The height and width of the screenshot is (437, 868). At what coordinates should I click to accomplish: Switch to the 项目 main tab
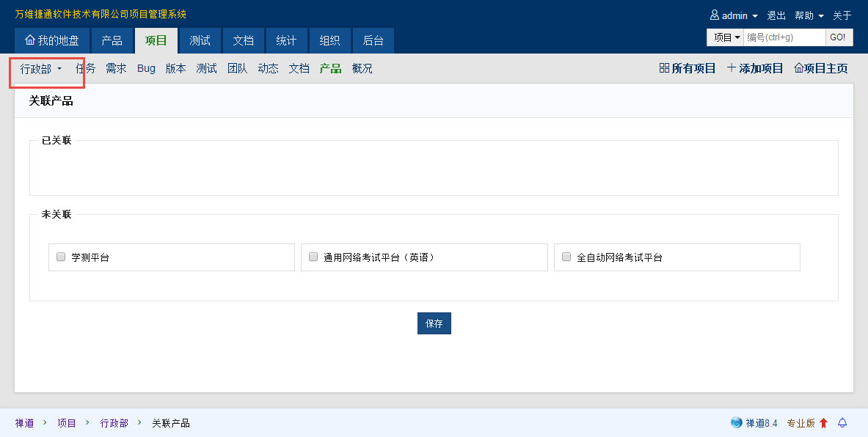[x=156, y=40]
